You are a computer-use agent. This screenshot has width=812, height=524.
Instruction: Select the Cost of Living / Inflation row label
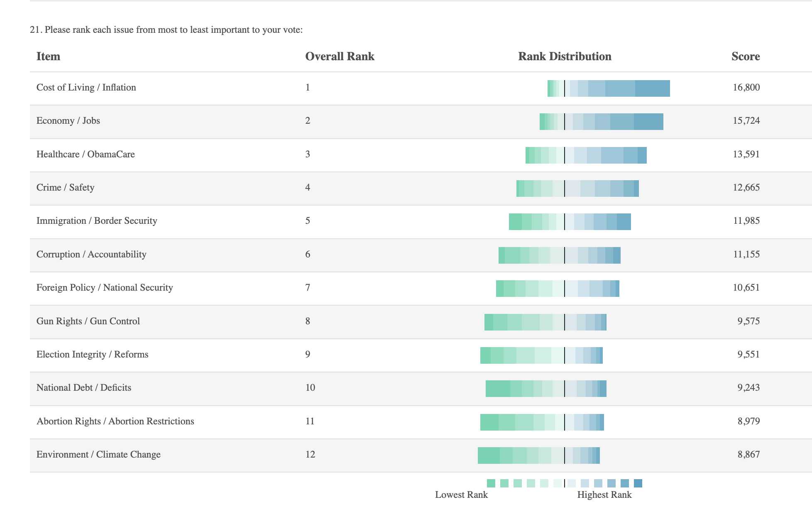(86, 87)
